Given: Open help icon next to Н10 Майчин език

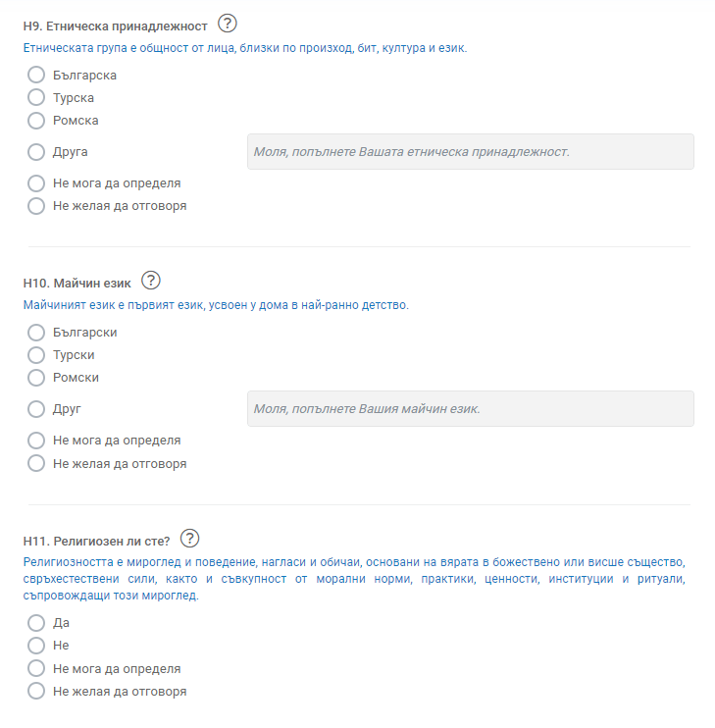Looking at the screenshot, I should pos(151,281).
